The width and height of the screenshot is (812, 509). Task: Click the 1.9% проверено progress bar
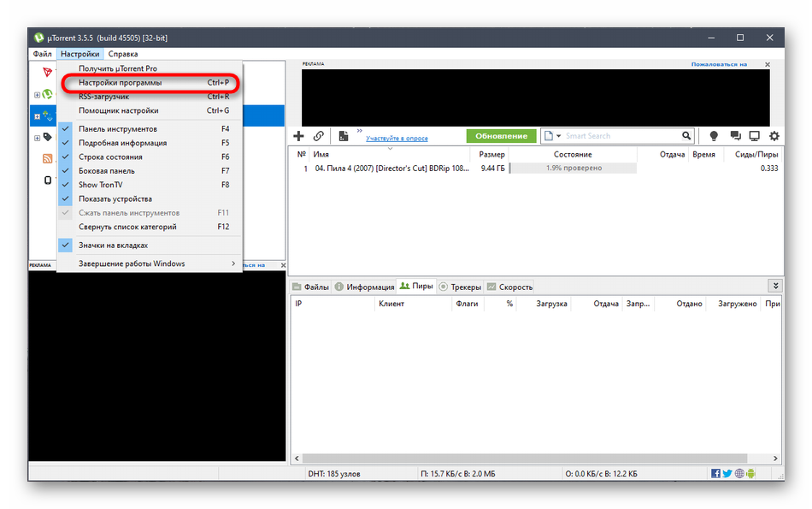tap(573, 168)
